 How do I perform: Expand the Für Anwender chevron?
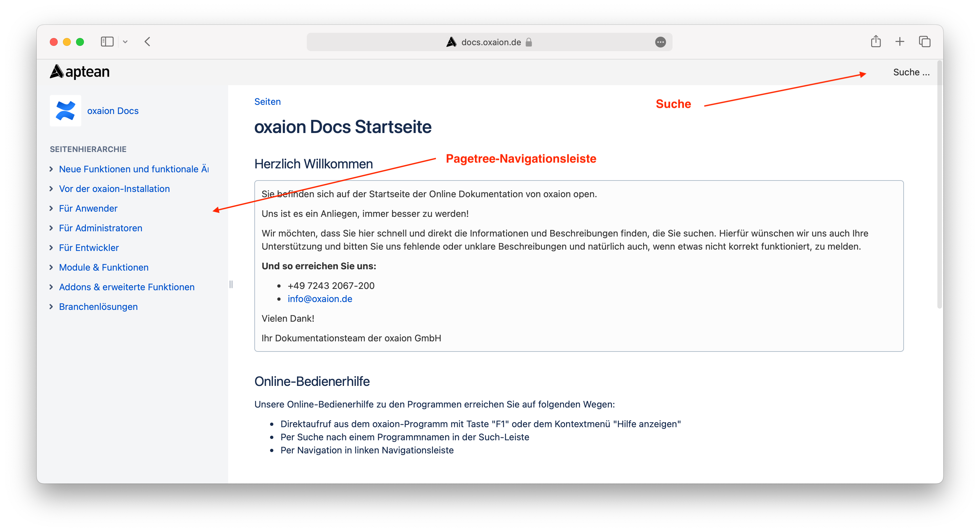point(51,208)
